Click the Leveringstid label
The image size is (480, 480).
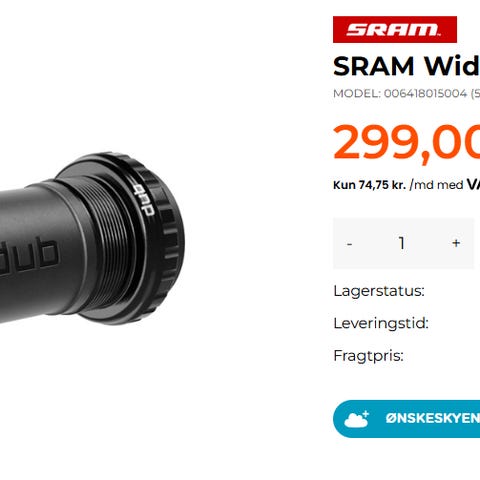pyautogui.click(x=381, y=323)
